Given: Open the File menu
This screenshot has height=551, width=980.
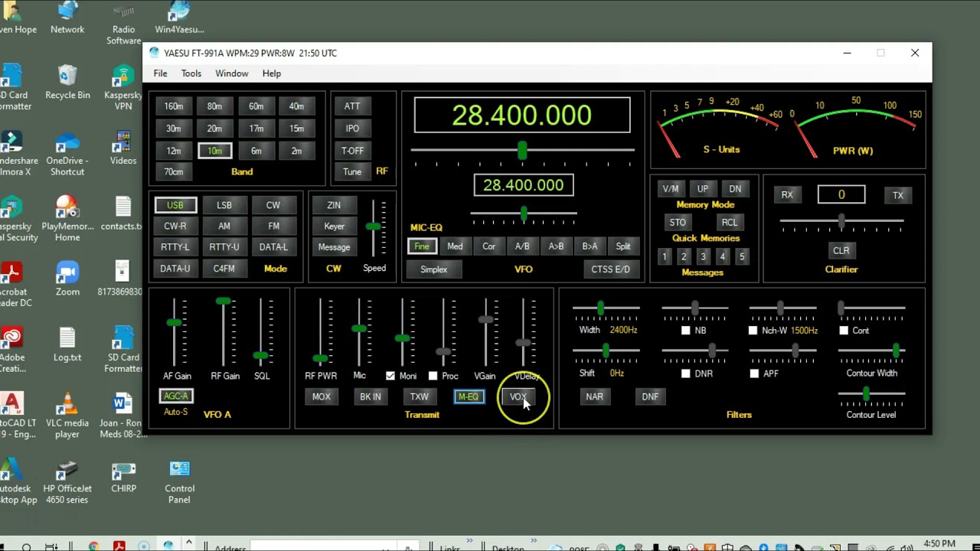Looking at the screenshot, I should pos(160,73).
